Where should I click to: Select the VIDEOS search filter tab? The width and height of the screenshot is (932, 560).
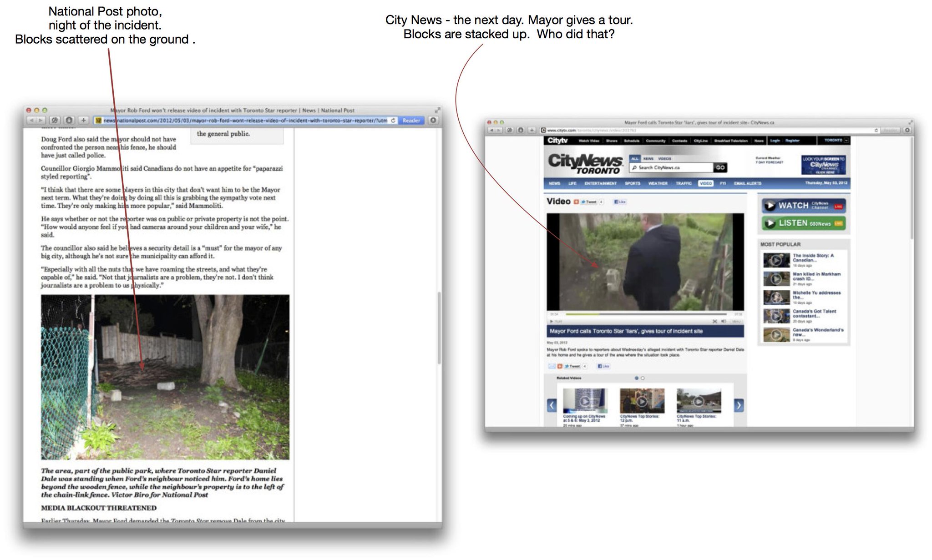tap(664, 159)
